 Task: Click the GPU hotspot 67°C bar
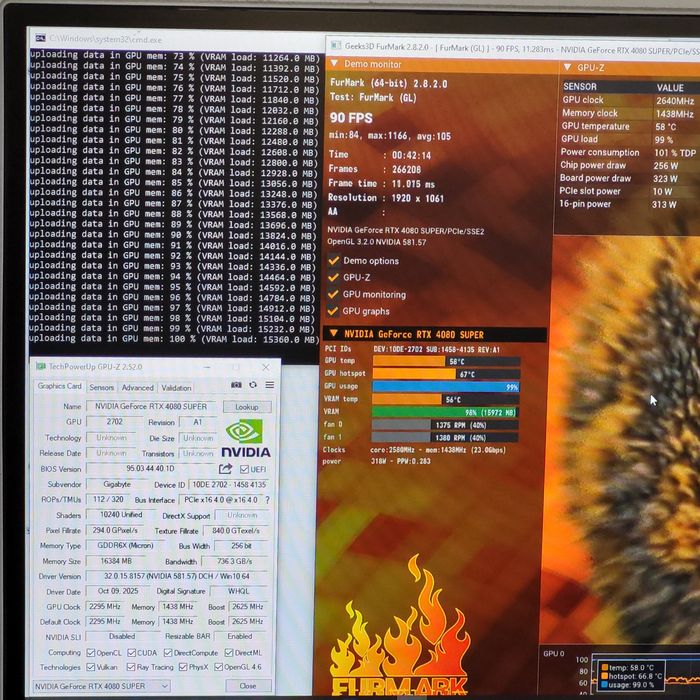[x=446, y=374]
